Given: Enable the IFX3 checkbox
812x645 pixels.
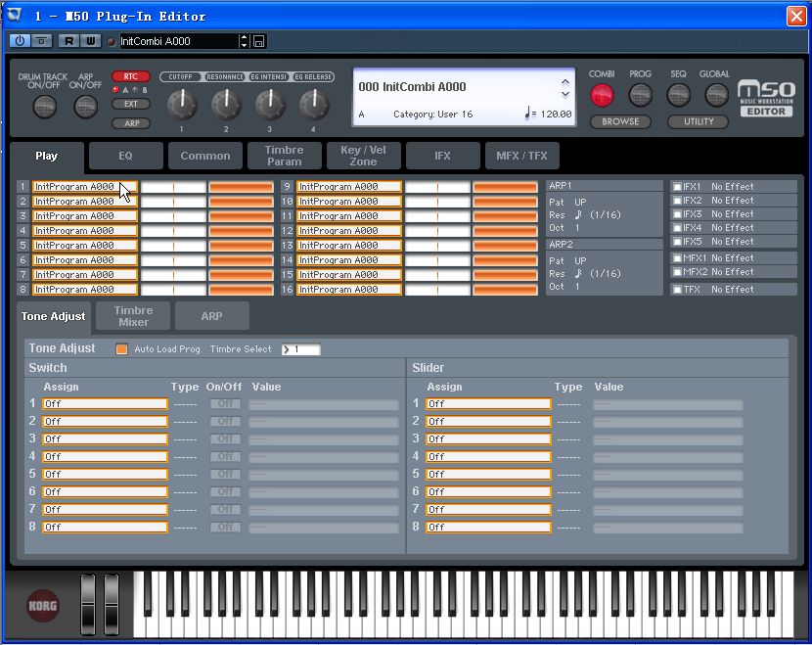Looking at the screenshot, I should coord(677,214).
